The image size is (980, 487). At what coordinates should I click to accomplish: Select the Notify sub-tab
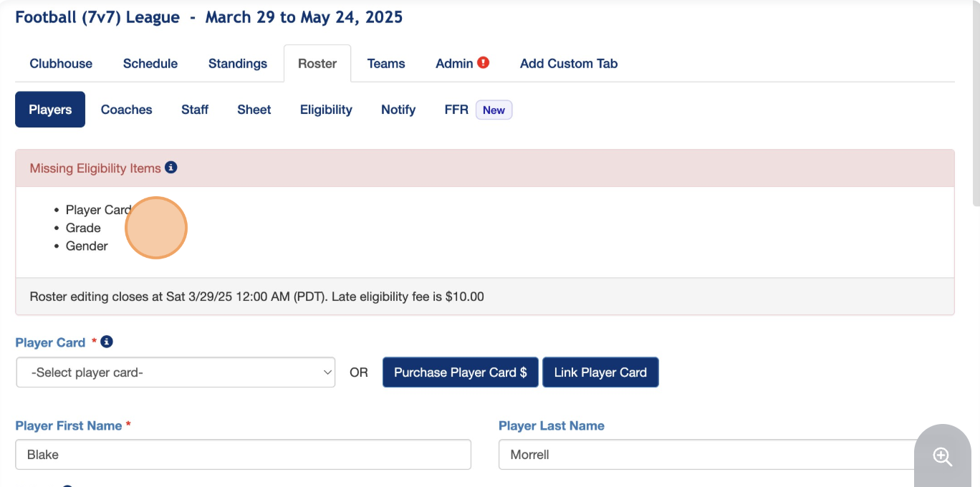(398, 110)
